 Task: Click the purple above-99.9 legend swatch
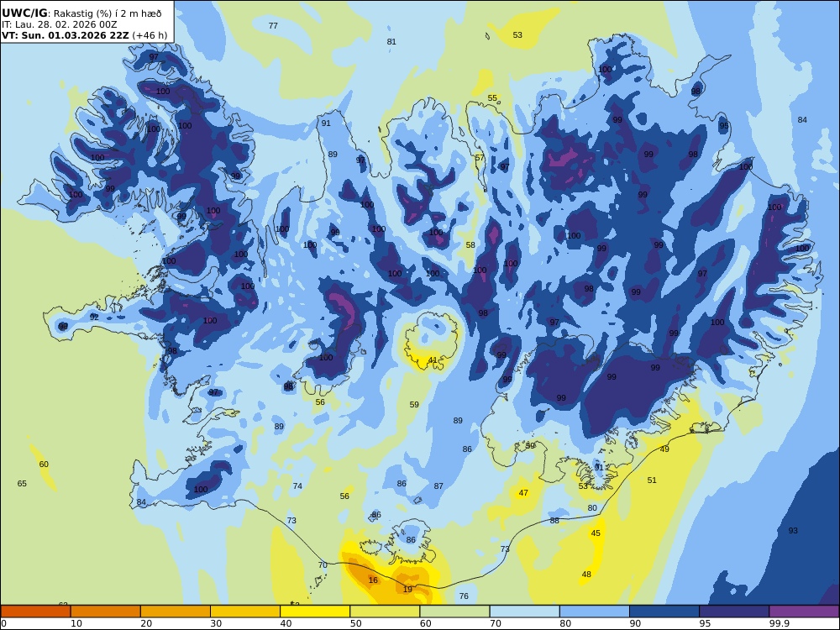click(x=804, y=612)
